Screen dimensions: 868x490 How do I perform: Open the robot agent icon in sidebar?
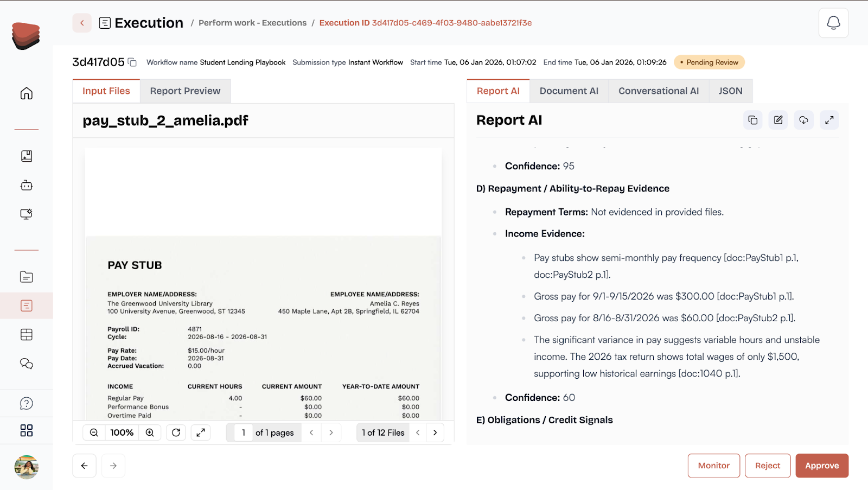coord(26,186)
